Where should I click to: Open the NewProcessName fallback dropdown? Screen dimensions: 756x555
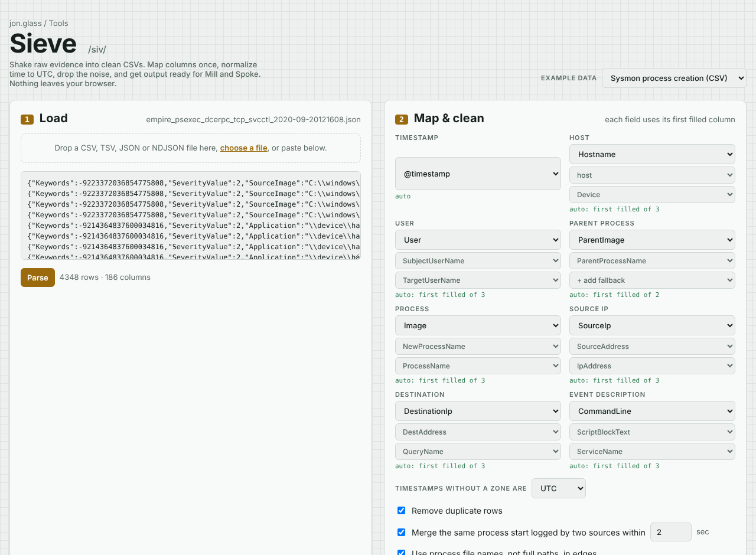pos(478,347)
